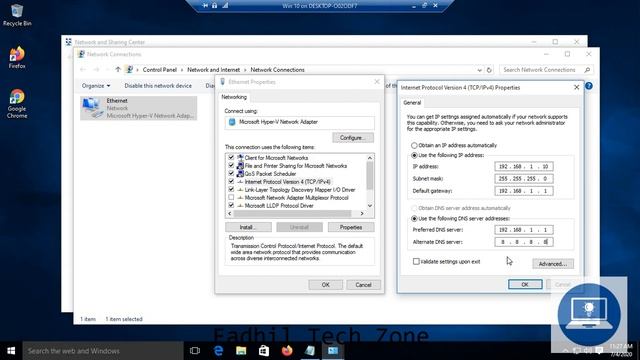Click the chevron after Control Panel breadcrumb
This screenshot has width=640, height=360.
click(x=182, y=70)
